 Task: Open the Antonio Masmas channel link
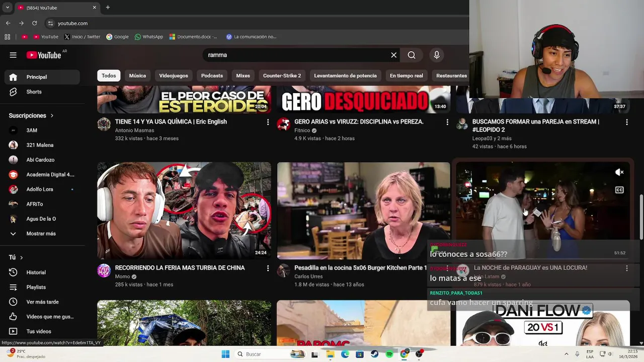tap(134, 131)
